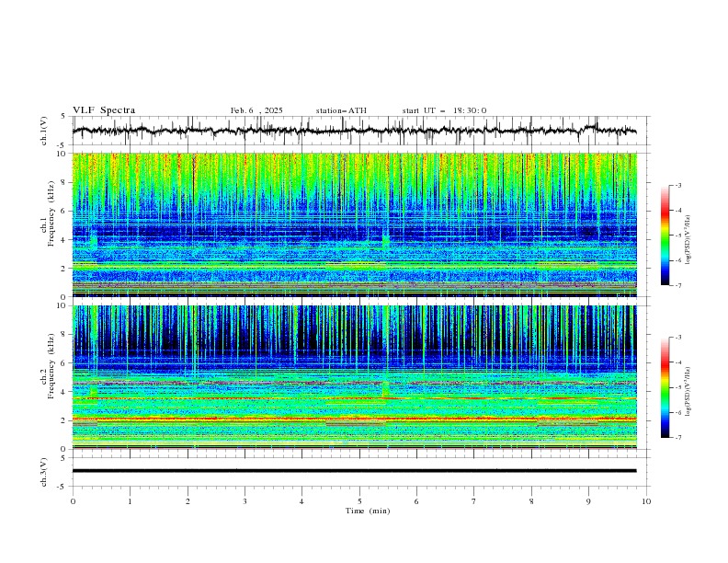Select the "start UT = 18:30:0" text
Image resolution: width=728 pixels, height=563 pixels.
pyautogui.click(x=444, y=110)
